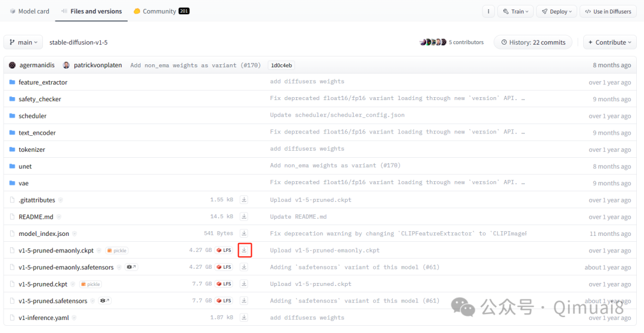
Task: Open the tokenizer folder
Action: [32, 150]
